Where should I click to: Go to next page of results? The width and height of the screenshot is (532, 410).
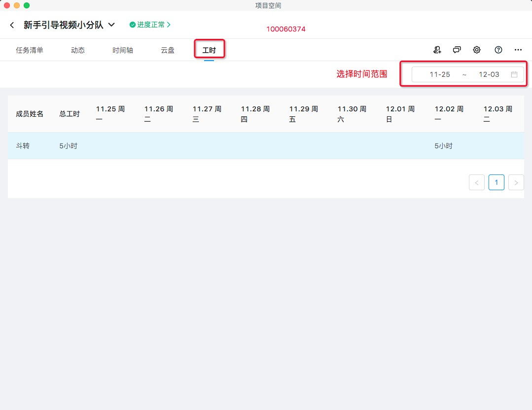click(x=516, y=182)
